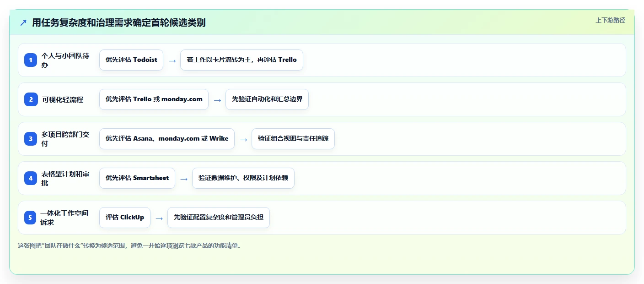Select step badge 4 for 表格型计划和审批

31,178
